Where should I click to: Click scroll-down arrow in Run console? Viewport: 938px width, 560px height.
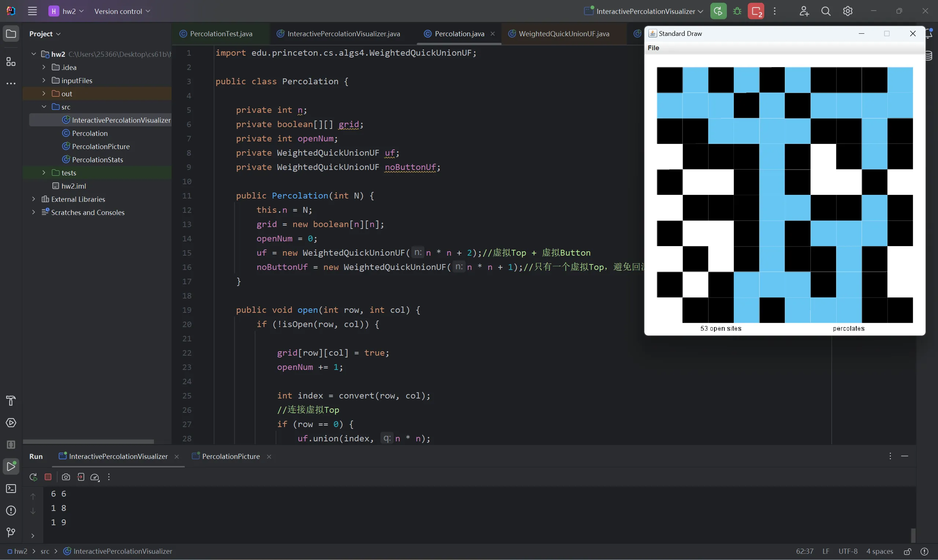pos(33,511)
